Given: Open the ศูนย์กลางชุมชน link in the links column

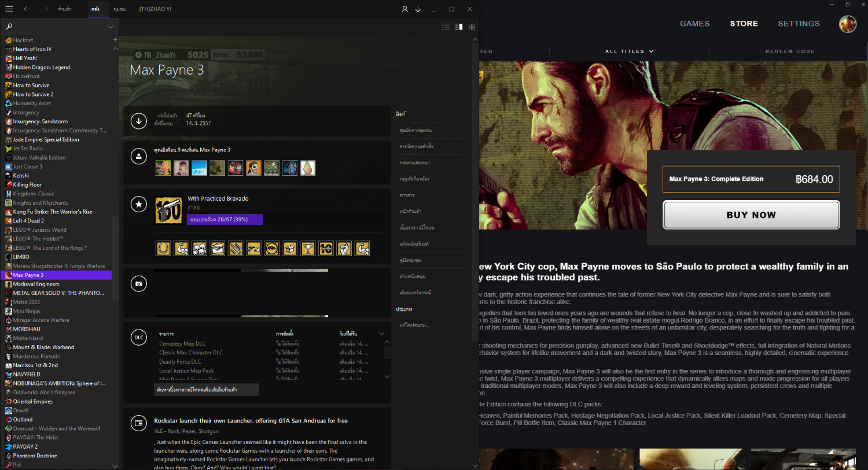Looking at the screenshot, I should [x=415, y=131].
